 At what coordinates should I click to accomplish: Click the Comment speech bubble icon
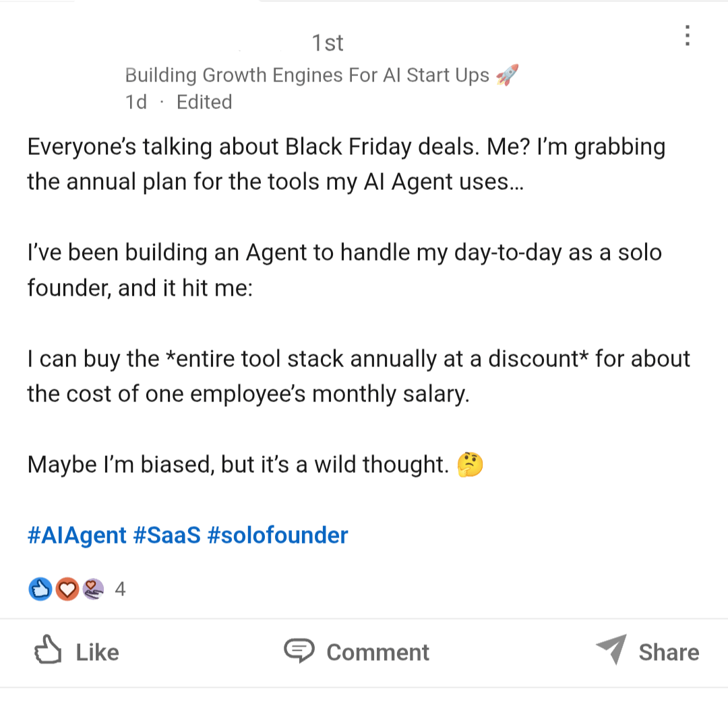click(x=299, y=651)
